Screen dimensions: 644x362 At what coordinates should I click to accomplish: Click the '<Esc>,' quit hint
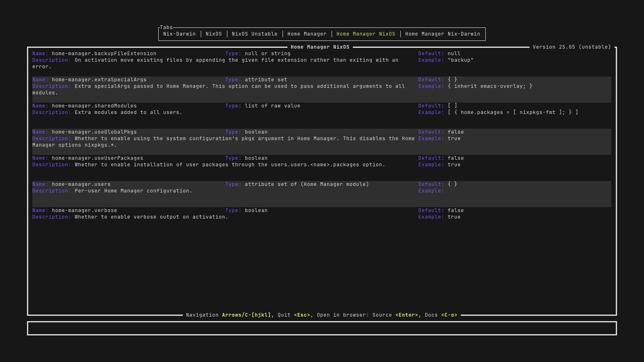tap(303, 315)
